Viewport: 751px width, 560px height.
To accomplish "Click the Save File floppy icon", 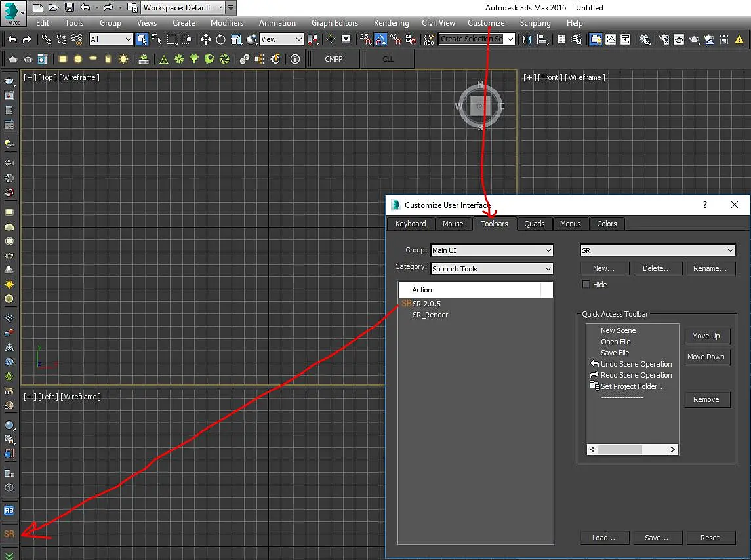I will coord(70,8).
